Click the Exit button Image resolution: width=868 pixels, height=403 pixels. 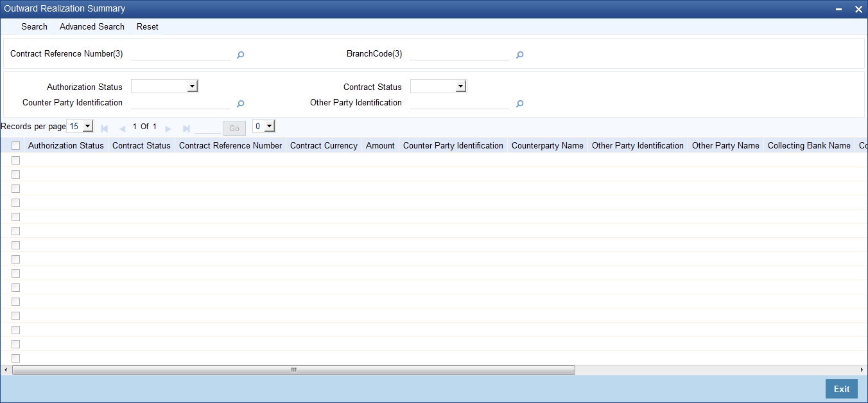[x=842, y=389]
